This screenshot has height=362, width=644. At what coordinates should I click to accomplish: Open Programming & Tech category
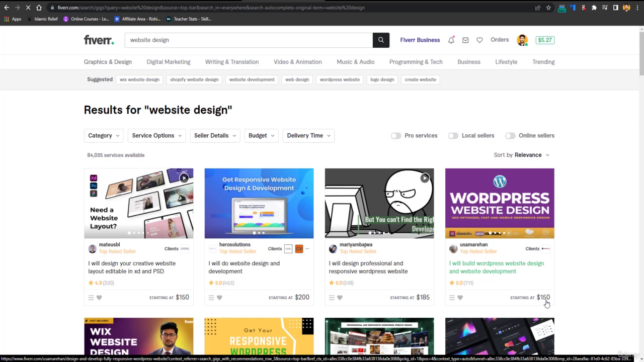pos(416,62)
